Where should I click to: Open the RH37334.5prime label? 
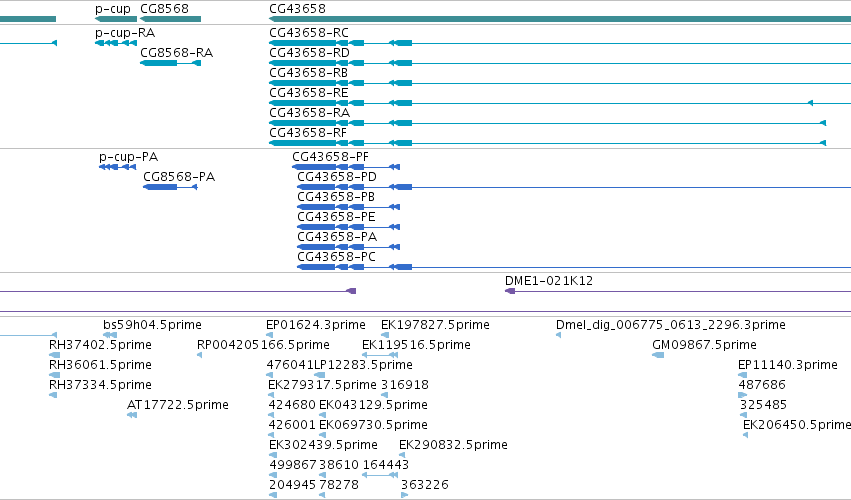(100, 385)
